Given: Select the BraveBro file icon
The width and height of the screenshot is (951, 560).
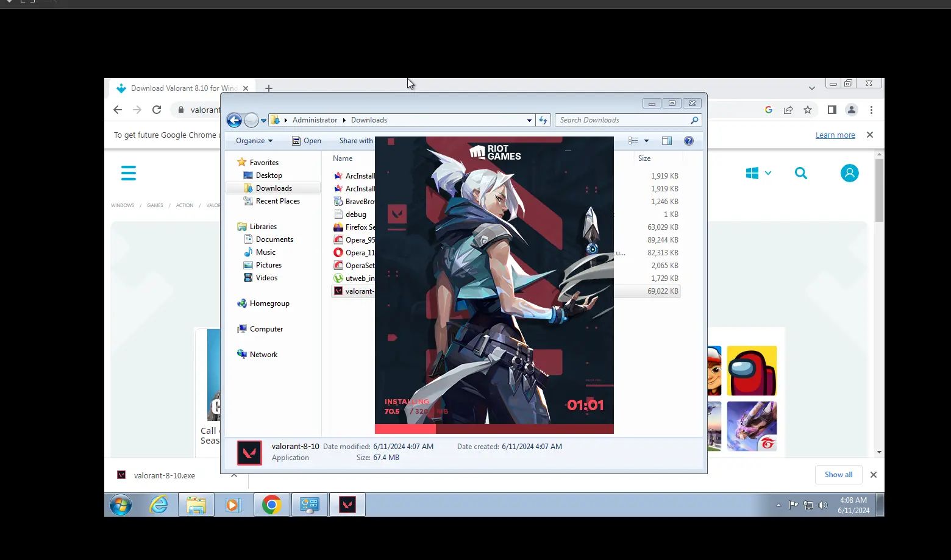Looking at the screenshot, I should point(338,201).
